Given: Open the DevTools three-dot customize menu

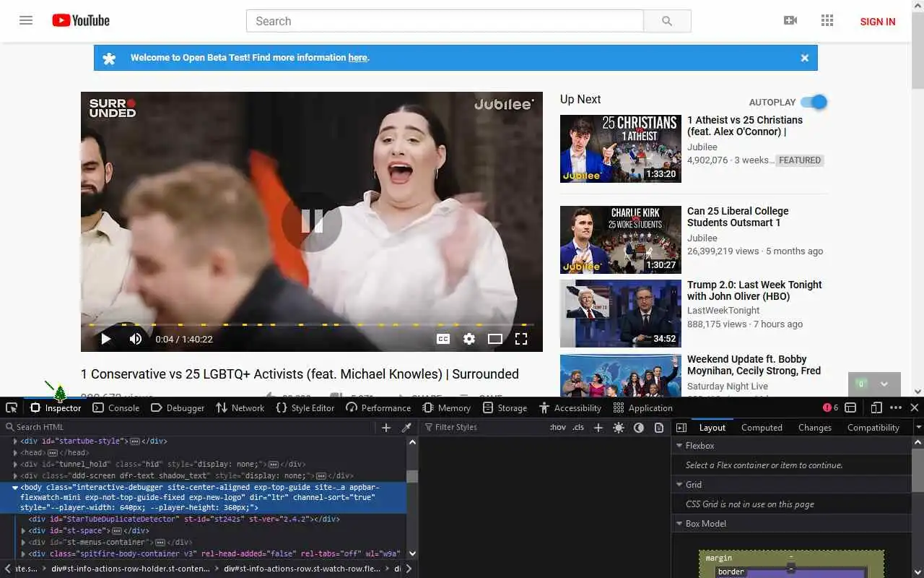Looking at the screenshot, I should point(896,407).
